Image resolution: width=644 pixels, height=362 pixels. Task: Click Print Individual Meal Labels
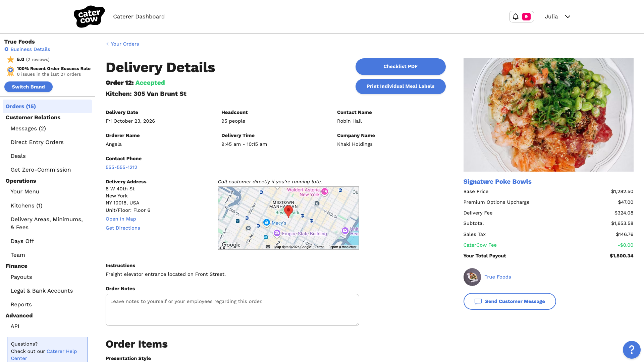(x=400, y=86)
